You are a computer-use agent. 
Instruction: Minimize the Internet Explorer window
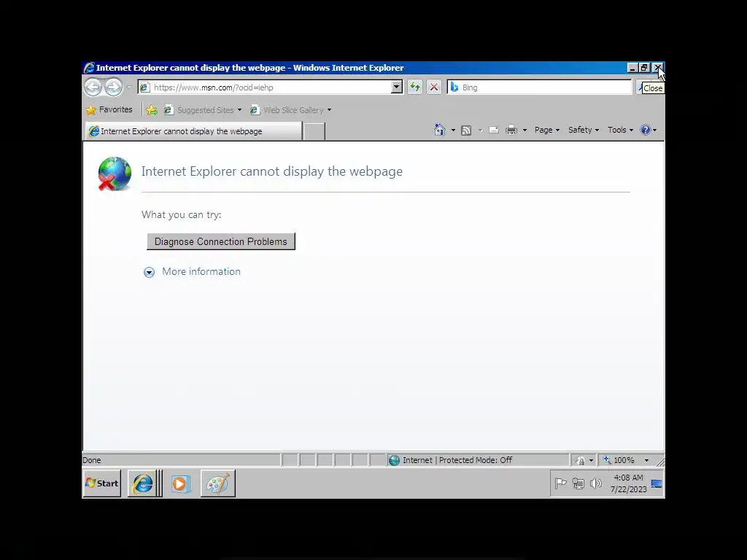(x=632, y=68)
